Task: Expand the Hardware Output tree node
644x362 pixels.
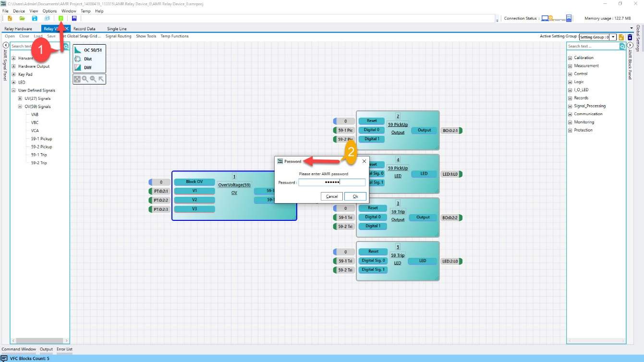Action: (x=13, y=66)
